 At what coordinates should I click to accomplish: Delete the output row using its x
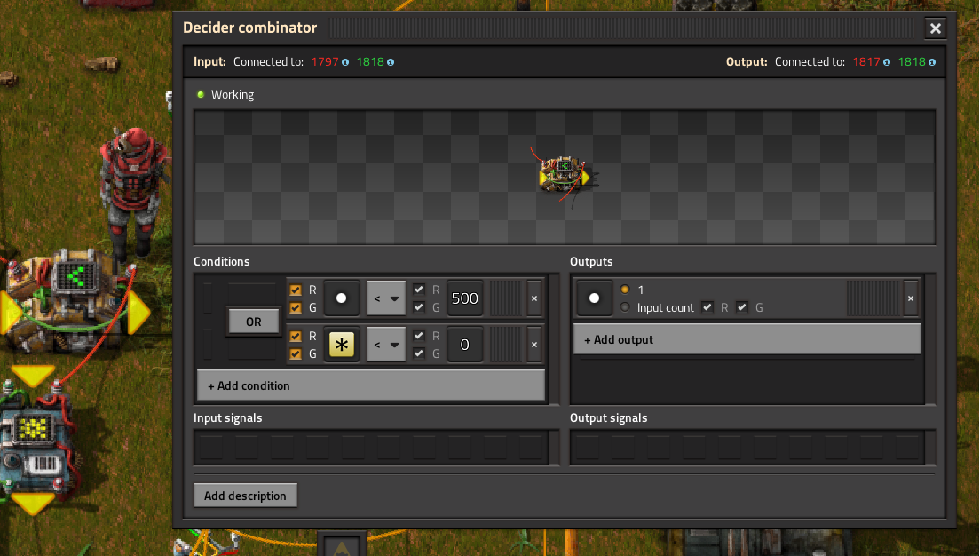click(x=910, y=298)
